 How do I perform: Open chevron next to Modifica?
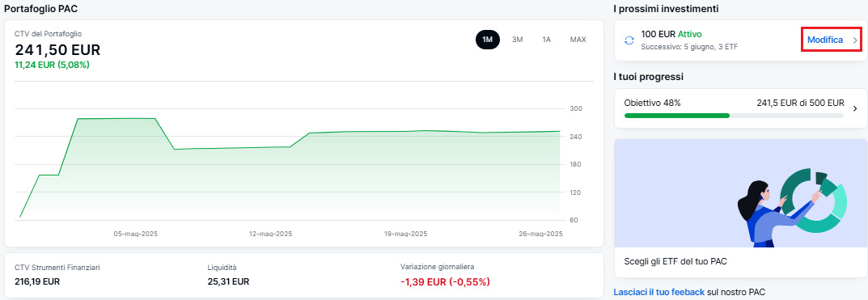click(855, 40)
